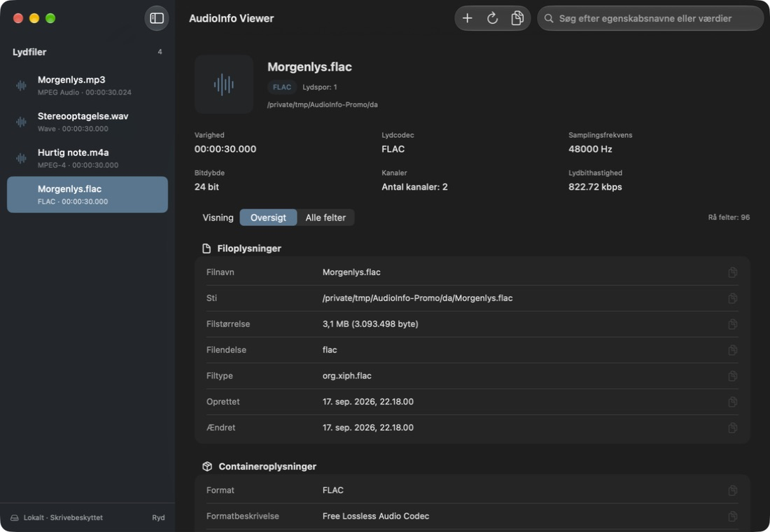Switch to the Alle felter view

pos(325,218)
